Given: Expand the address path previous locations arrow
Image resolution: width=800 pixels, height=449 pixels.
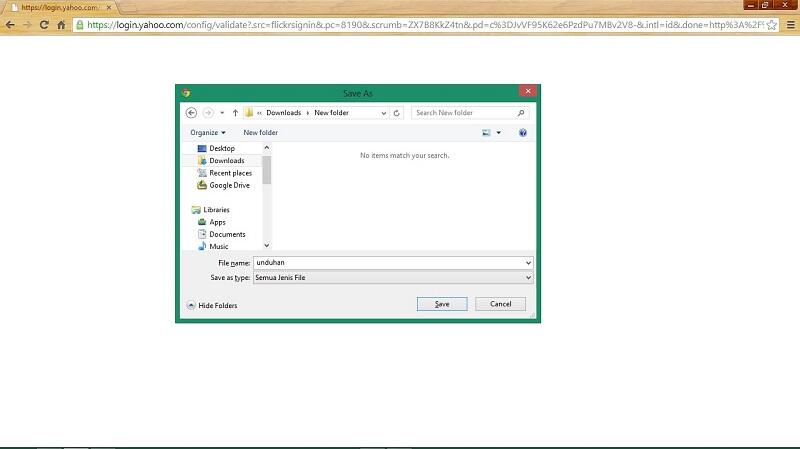Looking at the screenshot, I should [x=383, y=113].
